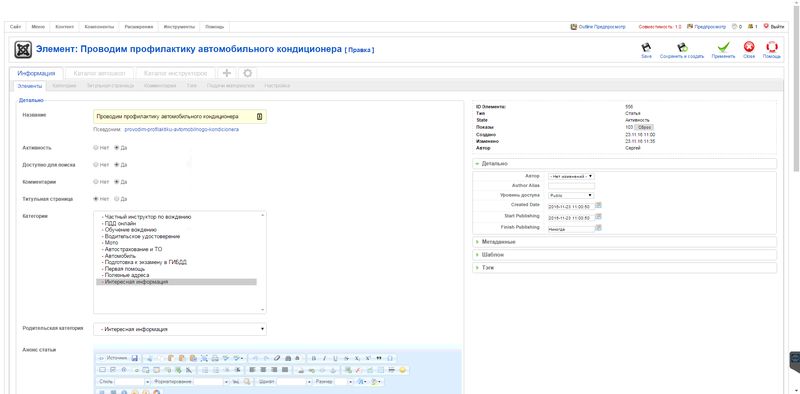This screenshot has height=394, width=800.
Task: Click the Сброс hits reset button
Action: tap(644, 127)
